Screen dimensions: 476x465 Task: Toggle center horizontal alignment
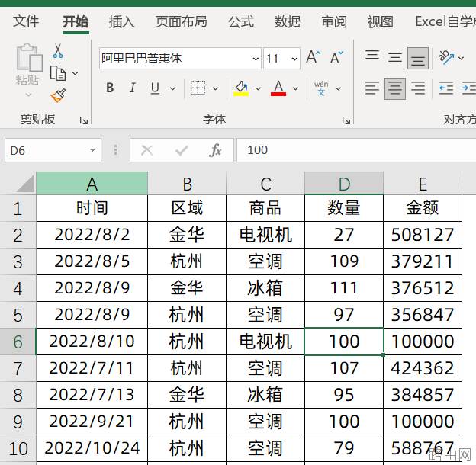click(395, 88)
